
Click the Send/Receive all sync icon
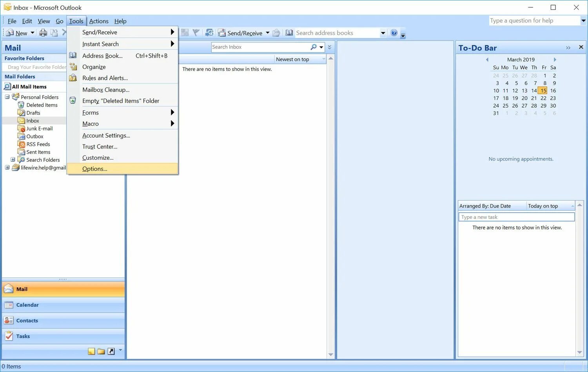tap(209, 33)
